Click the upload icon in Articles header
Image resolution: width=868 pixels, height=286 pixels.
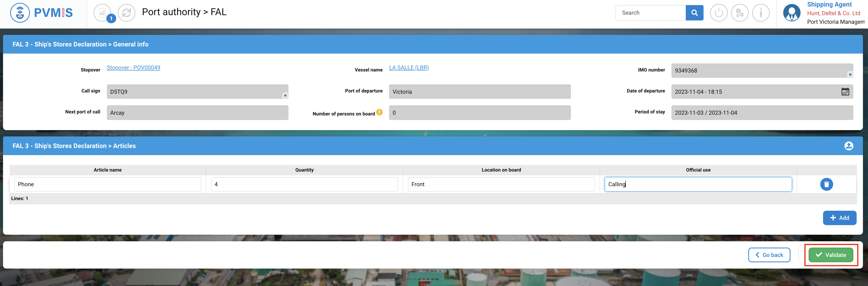[849, 146]
